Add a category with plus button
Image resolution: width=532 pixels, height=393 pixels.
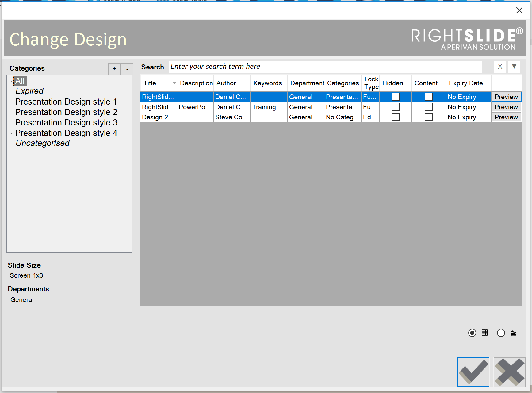114,69
